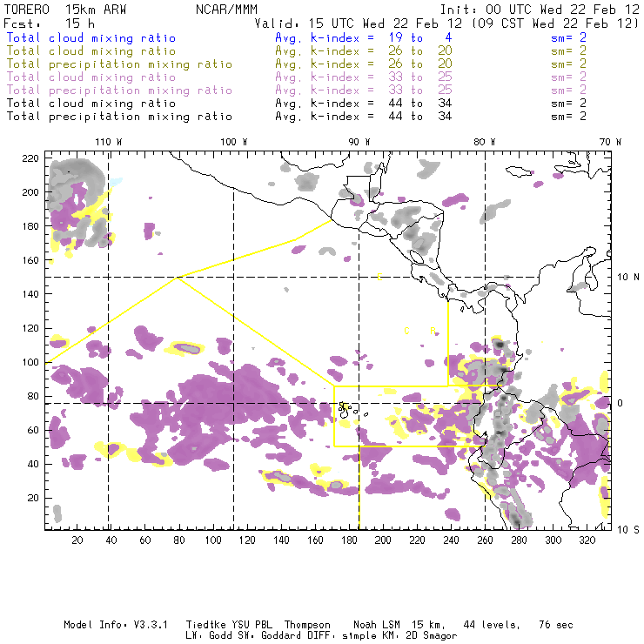Viewport: 644px width, 644px height.
Task: Click the "320" tick on the horizontal axis
Action: tap(587, 540)
